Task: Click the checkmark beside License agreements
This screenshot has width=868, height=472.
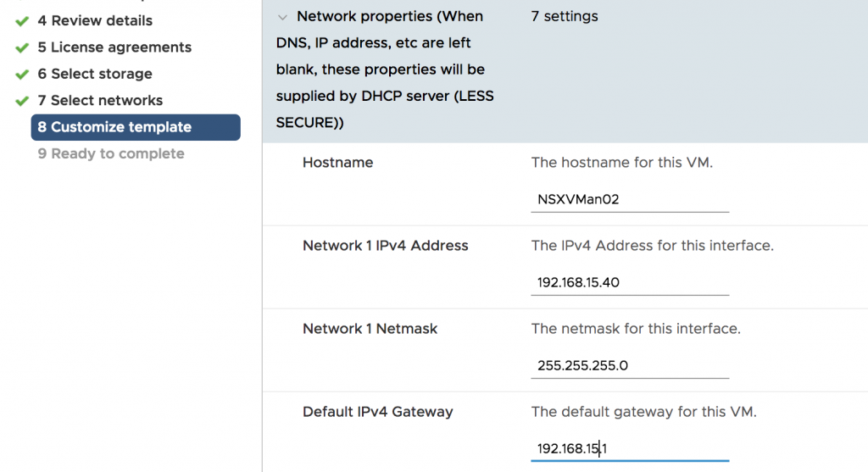Action: pos(22,47)
